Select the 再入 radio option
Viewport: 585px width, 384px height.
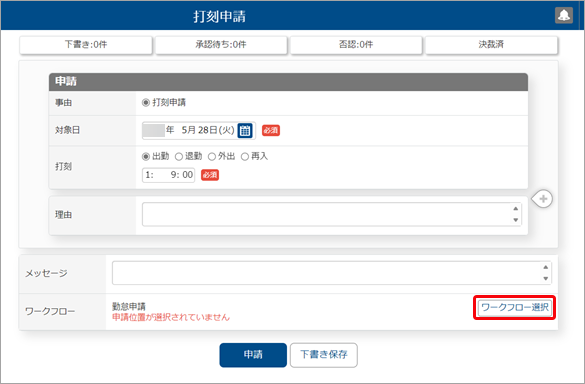[245, 157]
